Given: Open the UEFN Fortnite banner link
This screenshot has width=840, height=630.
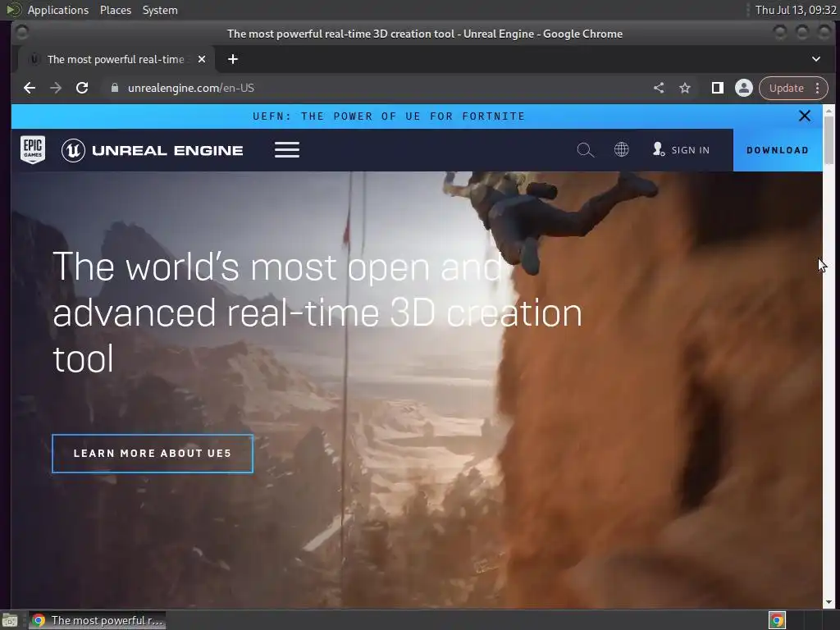Looking at the screenshot, I should click(389, 116).
